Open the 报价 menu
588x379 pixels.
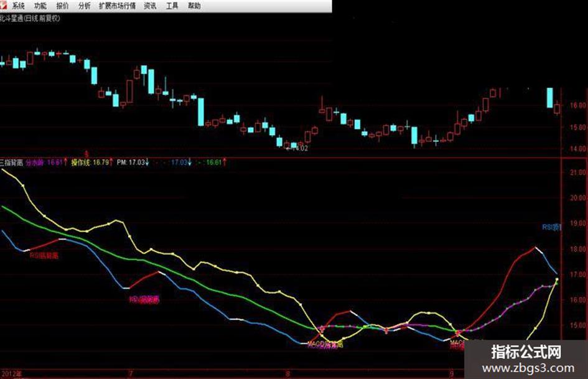tap(62, 6)
